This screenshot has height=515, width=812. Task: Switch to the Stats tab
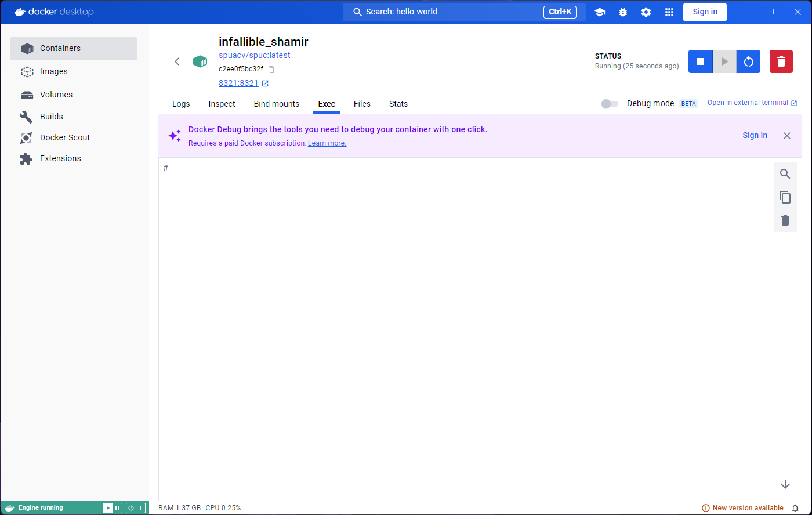click(x=398, y=104)
